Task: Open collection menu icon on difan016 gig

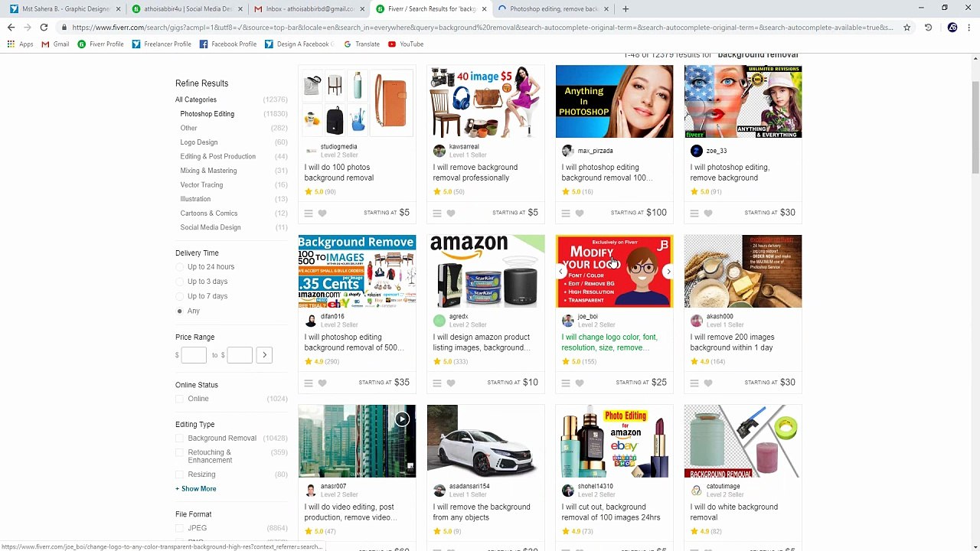Action: 309,383
